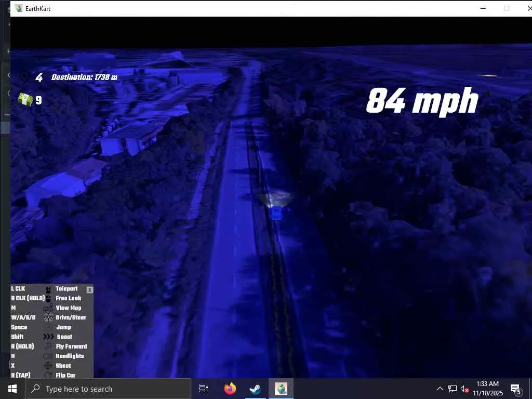Click the location pin checkpoint icon
This screenshot has width=532, height=399.
click(x=24, y=76)
